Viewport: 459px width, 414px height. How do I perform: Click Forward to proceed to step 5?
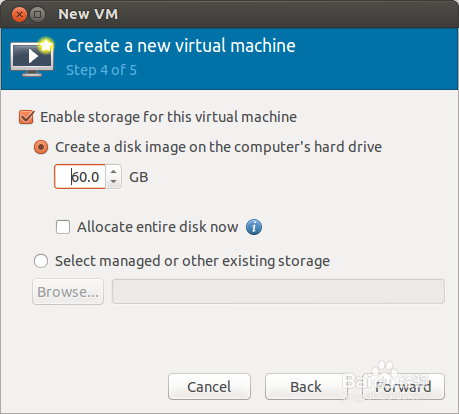click(x=403, y=387)
